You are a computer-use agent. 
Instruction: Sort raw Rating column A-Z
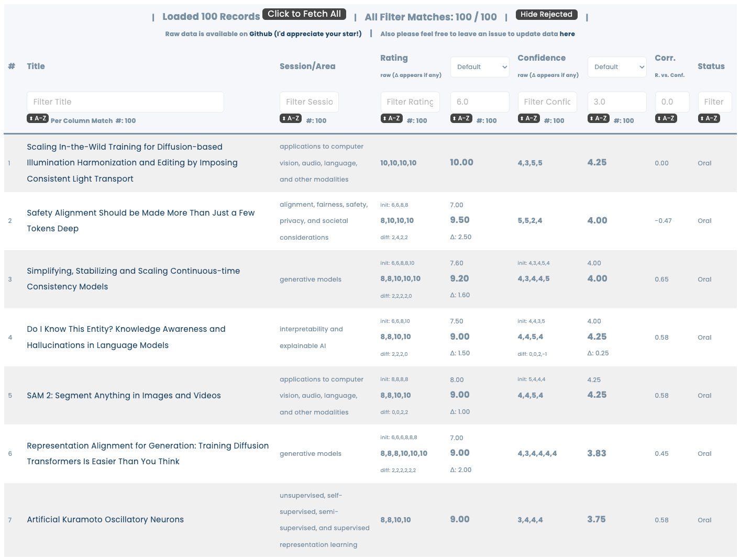pos(392,119)
